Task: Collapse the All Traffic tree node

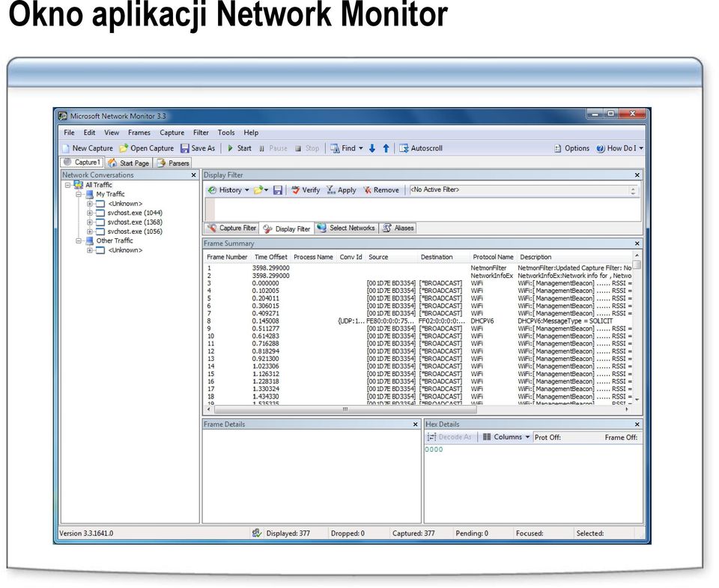Action: coord(68,185)
